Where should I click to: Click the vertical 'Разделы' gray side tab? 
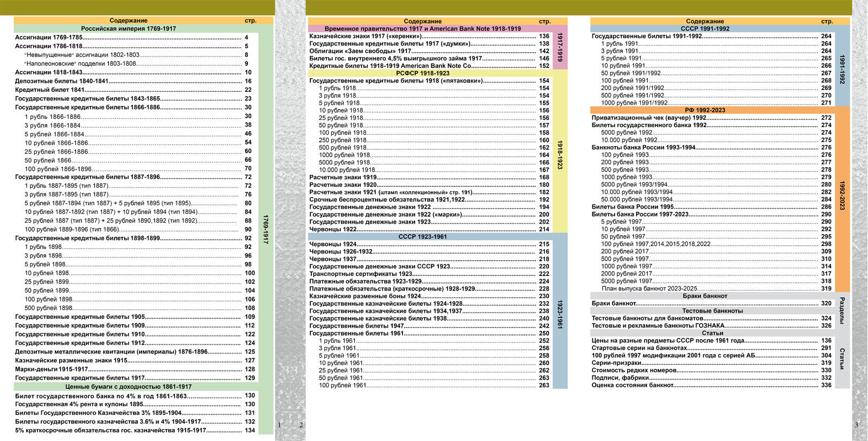click(x=843, y=311)
